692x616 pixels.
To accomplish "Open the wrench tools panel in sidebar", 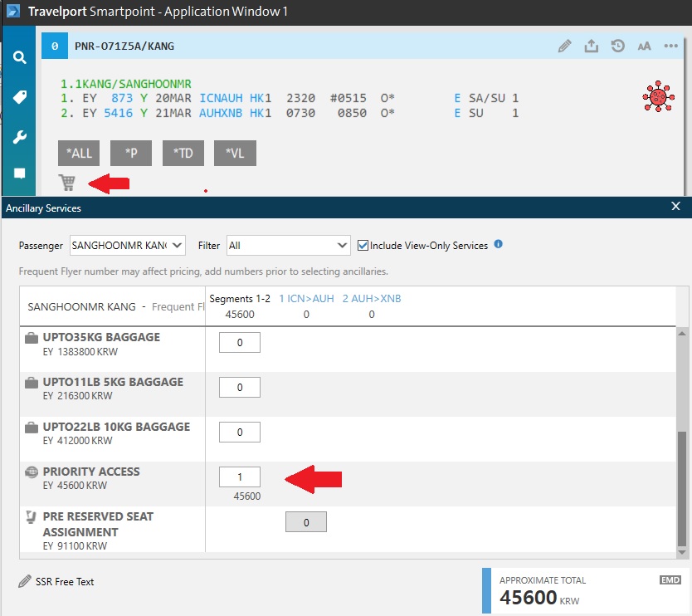I will [19, 137].
